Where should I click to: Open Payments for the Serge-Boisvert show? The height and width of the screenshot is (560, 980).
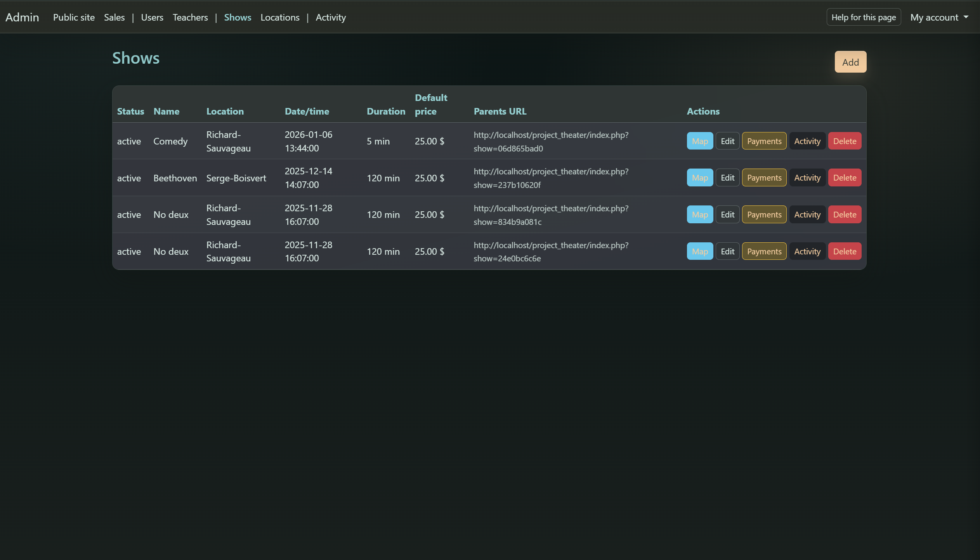[763, 177]
